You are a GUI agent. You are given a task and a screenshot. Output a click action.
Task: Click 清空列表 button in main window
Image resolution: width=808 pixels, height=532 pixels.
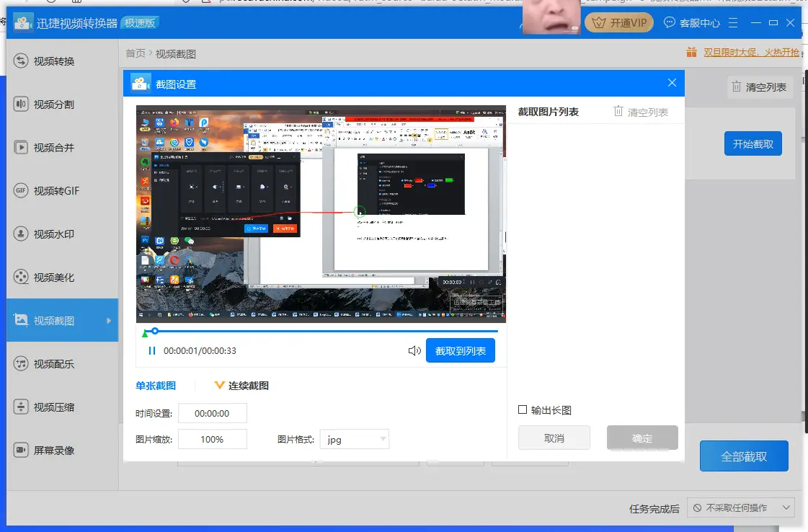(x=760, y=87)
